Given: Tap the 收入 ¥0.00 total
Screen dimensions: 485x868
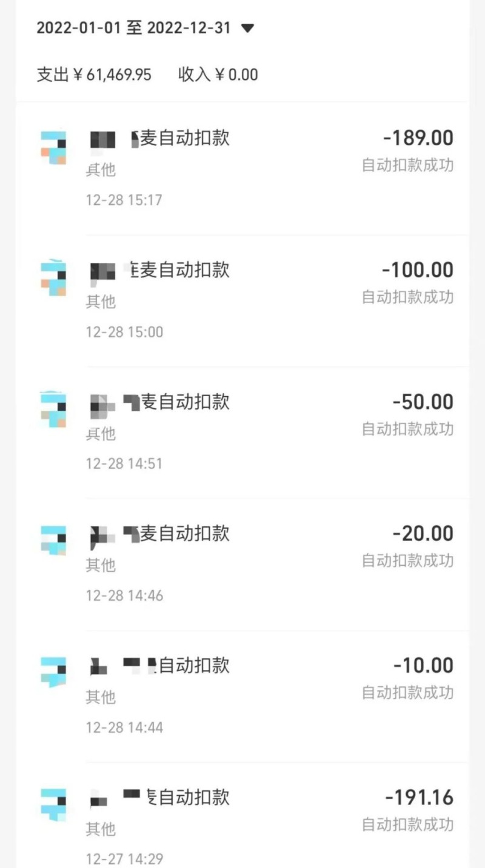Looking at the screenshot, I should click(218, 75).
